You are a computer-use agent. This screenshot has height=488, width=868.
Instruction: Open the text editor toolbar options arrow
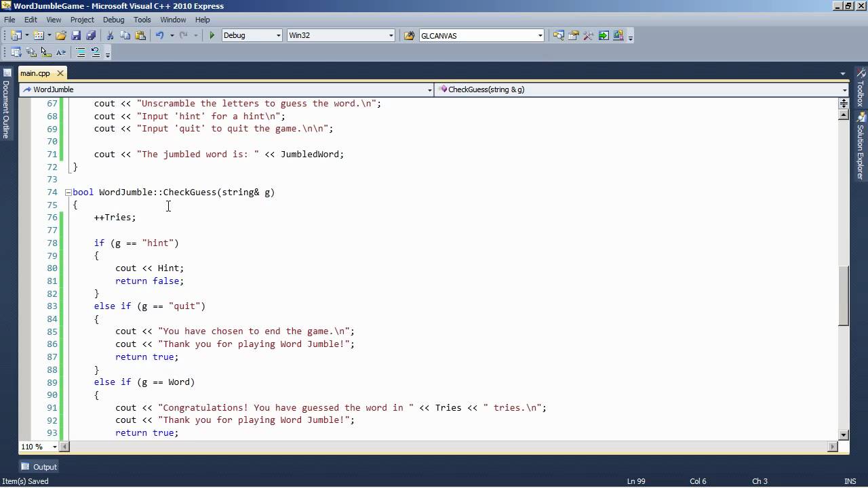pos(107,54)
